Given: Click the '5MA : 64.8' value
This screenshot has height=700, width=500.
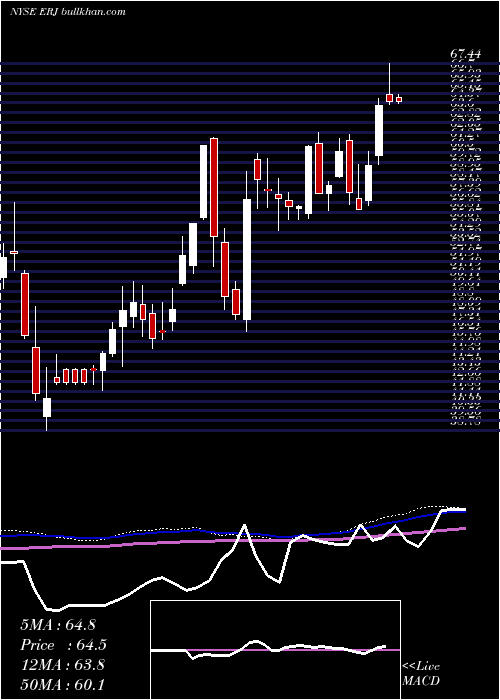Looking at the screenshot, I should pyautogui.click(x=58, y=625).
